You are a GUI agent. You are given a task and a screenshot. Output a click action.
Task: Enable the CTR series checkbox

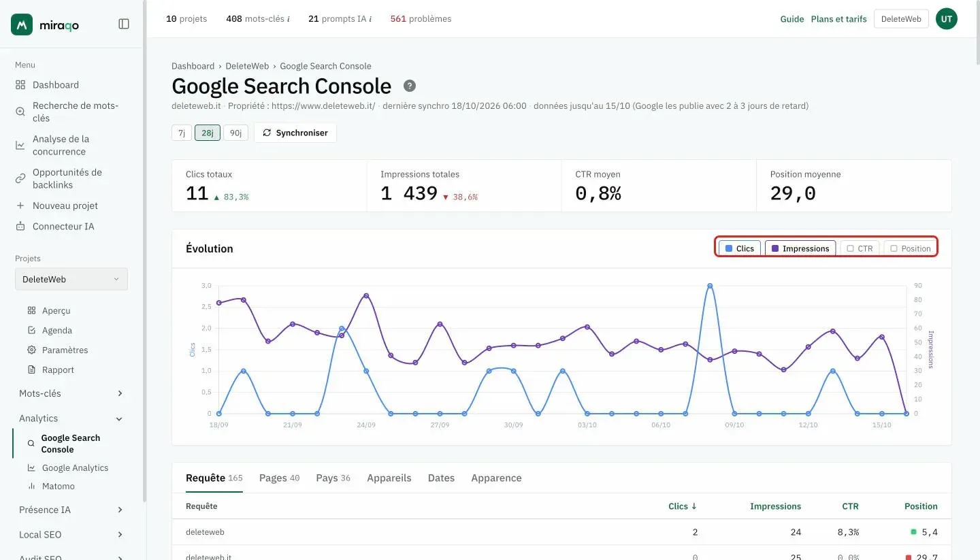coord(860,248)
